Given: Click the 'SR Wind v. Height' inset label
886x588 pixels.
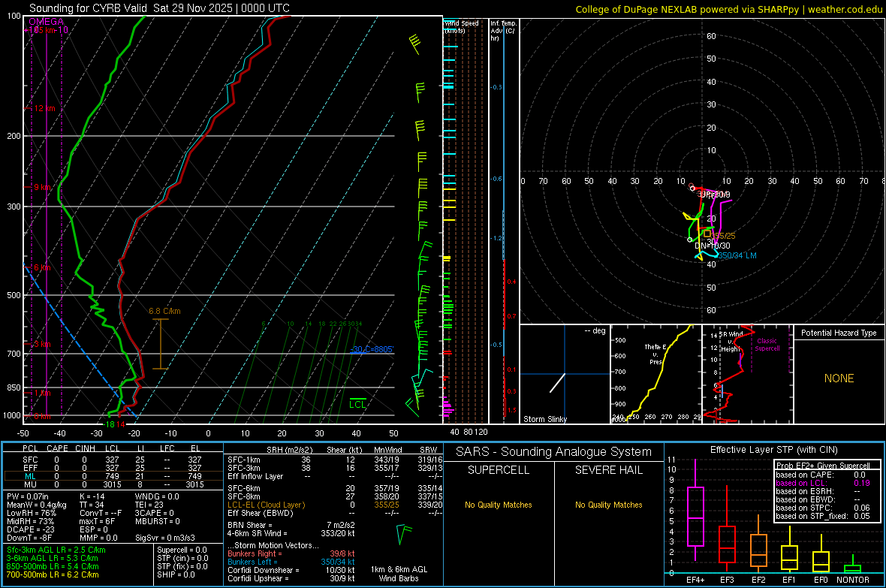Looking at the screenshot, I should pos(730,342).
